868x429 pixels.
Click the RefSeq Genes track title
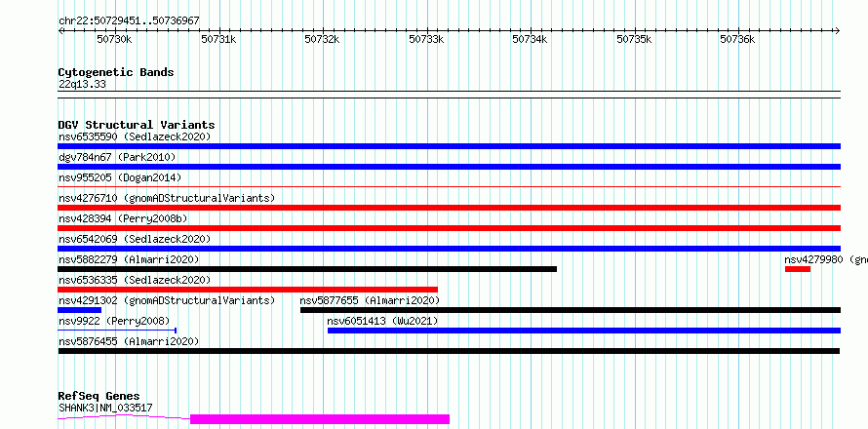(x=99, y=397)
